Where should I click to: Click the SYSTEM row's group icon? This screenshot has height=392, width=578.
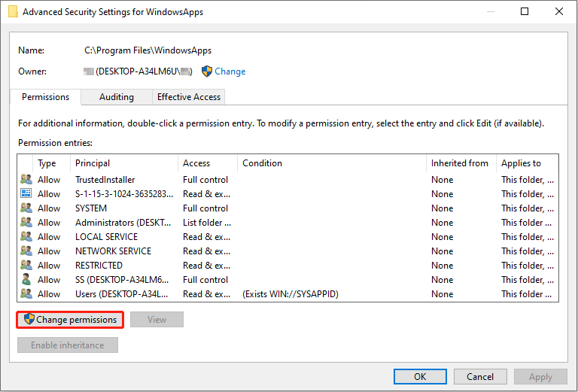coord(26,208)
